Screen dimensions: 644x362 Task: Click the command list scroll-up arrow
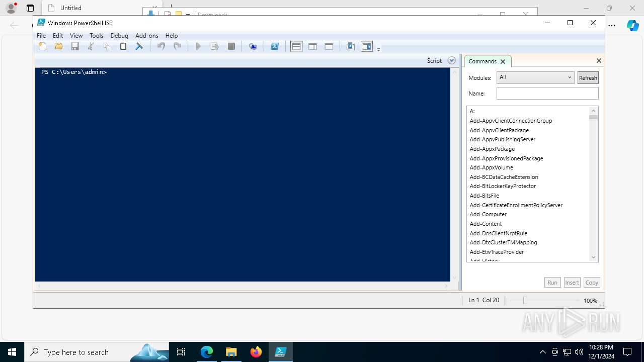tap(593, 111)
